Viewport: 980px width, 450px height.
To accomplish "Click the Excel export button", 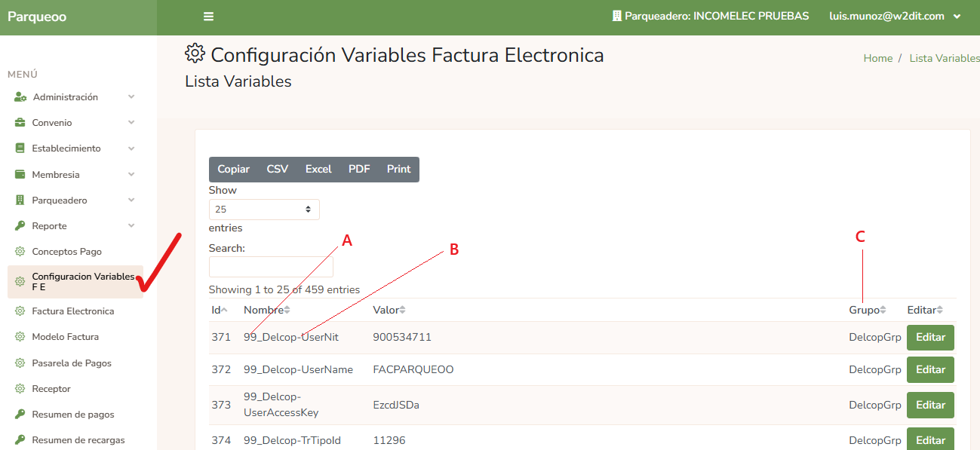I will (318, 169).
